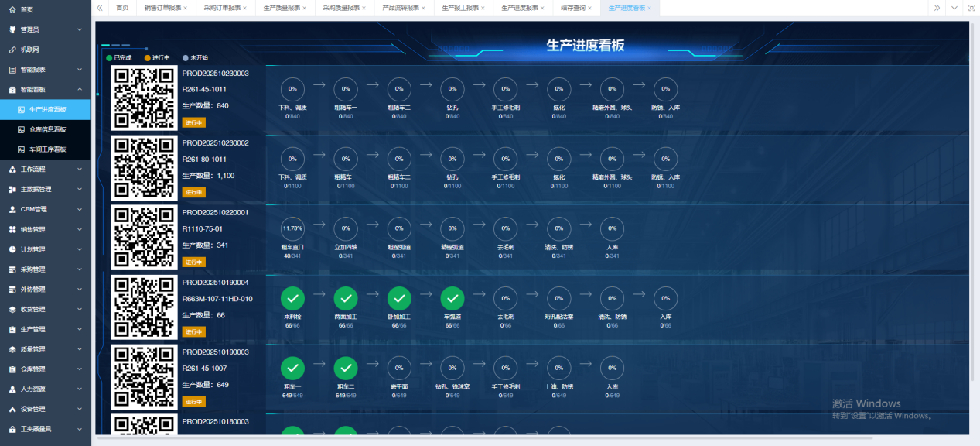The width and height of the screenshot is (980, 446).
Task: Click the 0% circle above 磨平面
Action: [399, 369]
